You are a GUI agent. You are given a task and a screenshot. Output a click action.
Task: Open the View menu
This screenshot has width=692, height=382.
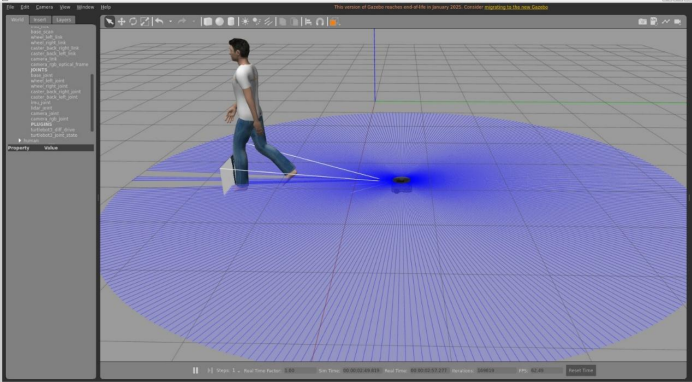point(65,7)
